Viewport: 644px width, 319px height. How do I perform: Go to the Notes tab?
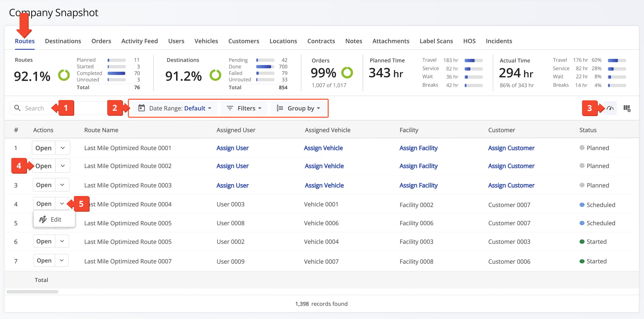tap(354, 41)
